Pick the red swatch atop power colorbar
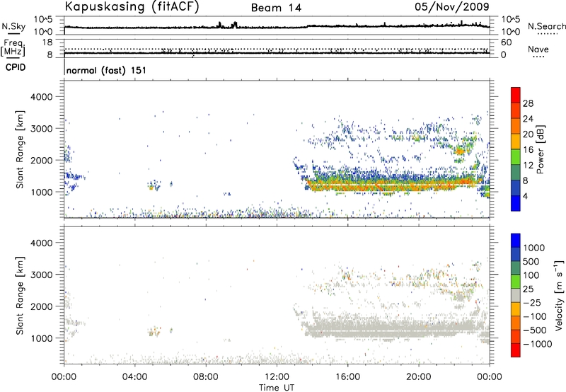This screenshot has width=566, height=392. [516, 96]
